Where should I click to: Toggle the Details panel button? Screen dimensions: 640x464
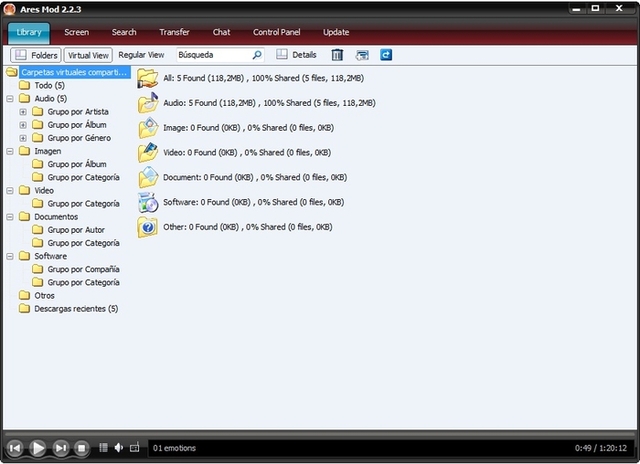pos(296,55)
